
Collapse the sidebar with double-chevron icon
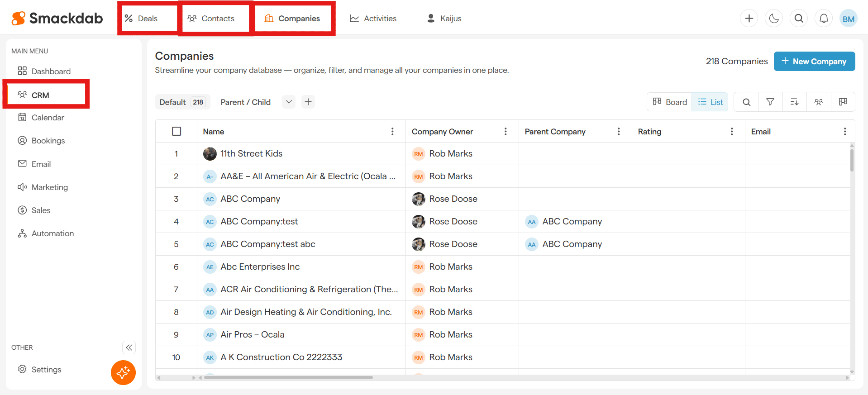point(129,347)
